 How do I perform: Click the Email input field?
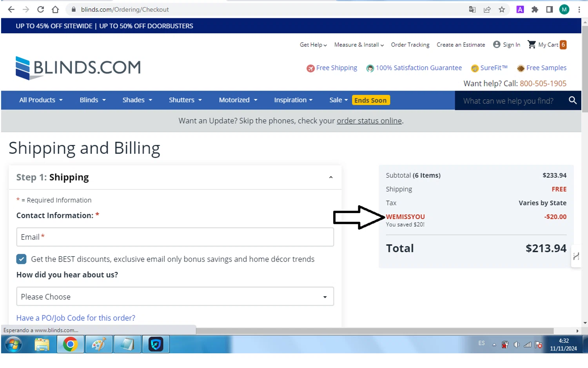click(175, 237)
